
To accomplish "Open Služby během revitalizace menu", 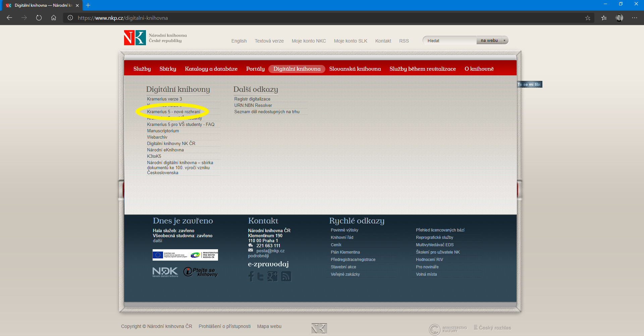I will point(423,69).
